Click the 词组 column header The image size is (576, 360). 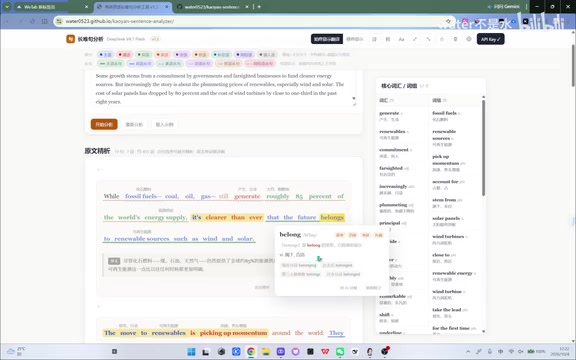click(439, 100)
